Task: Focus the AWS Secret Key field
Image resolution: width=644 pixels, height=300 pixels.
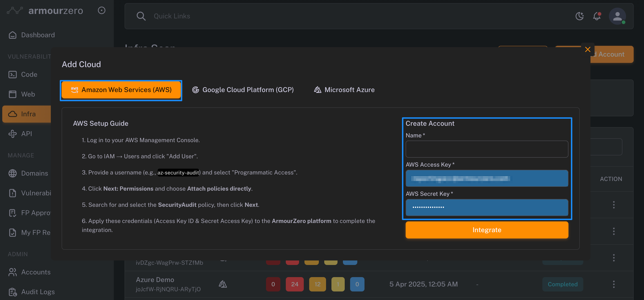Action: click(x=487, y=207)
